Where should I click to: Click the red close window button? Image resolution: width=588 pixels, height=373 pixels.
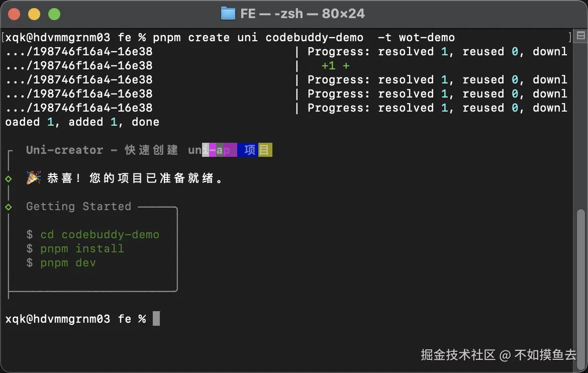[x=14, y=14]
